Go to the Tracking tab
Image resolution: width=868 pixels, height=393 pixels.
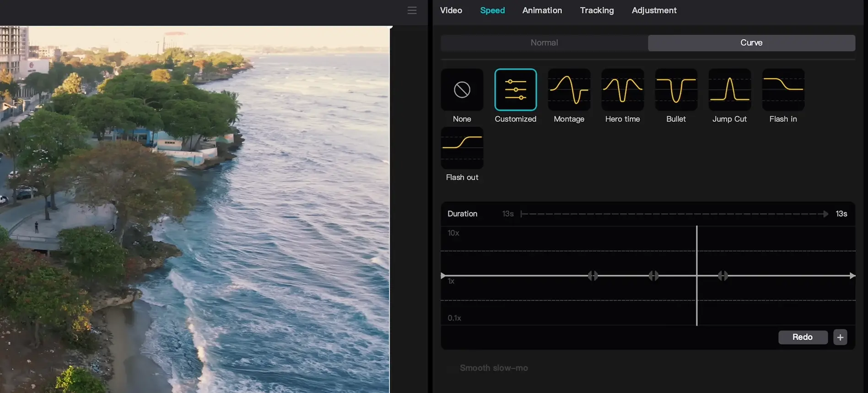[x=597, y=11]
